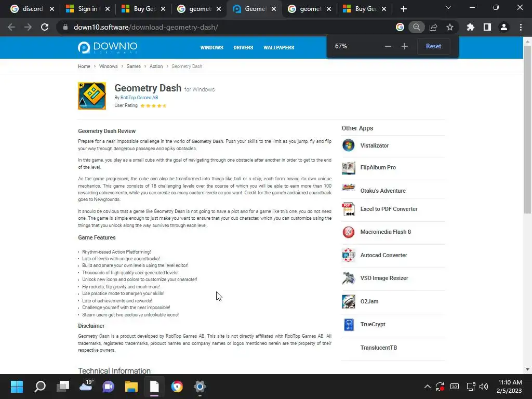532x399 pixels.
Task: Open the Chrome three-dot menu
Action: [521, 27]
